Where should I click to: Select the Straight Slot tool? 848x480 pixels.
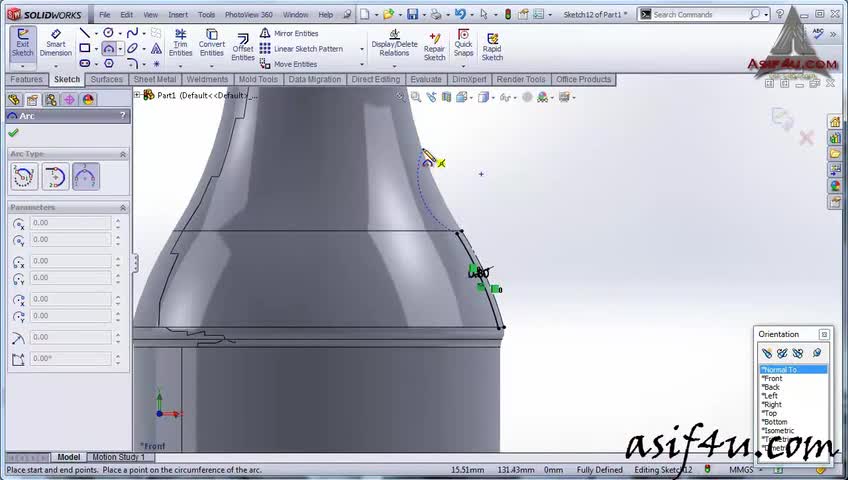tap(85, 63)
